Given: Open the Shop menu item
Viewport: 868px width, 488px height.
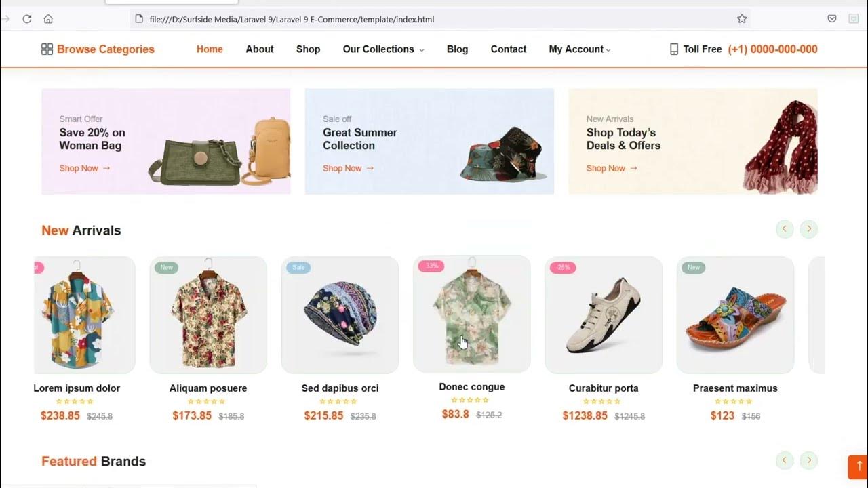Looking at the screenshot, I should tap(308, 49).
